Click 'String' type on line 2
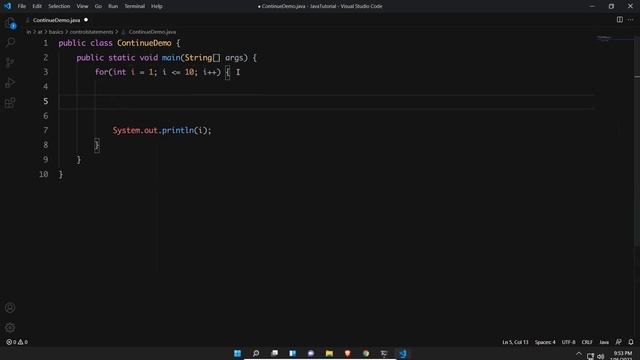 [x=198, y=58]
